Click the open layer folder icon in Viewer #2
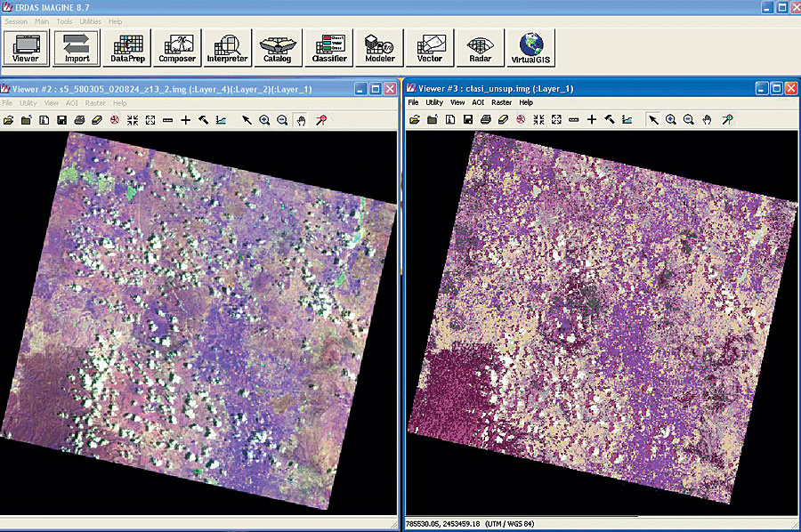This screenshot has width=801, height=532. [9, 120]
